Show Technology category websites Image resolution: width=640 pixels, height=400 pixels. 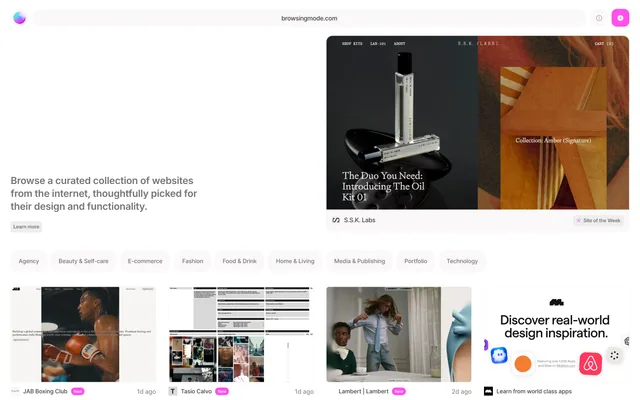462,261
